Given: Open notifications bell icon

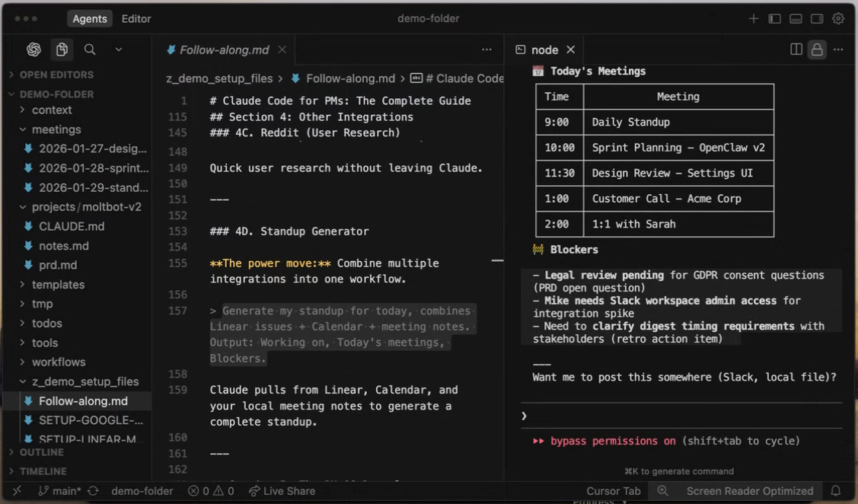Looking at the screenshot, I should [x=836, y=491].
